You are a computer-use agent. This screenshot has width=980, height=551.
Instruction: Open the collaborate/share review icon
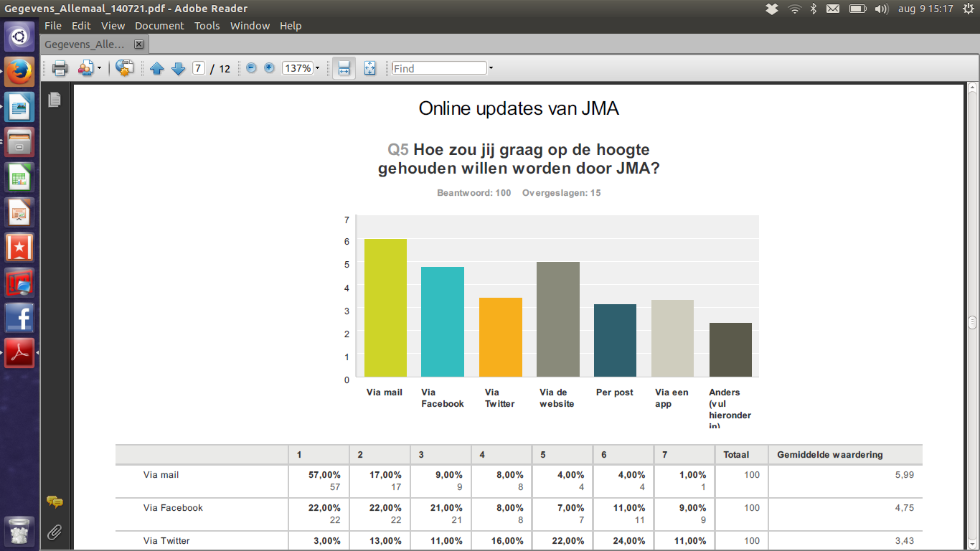coord(86,68)
